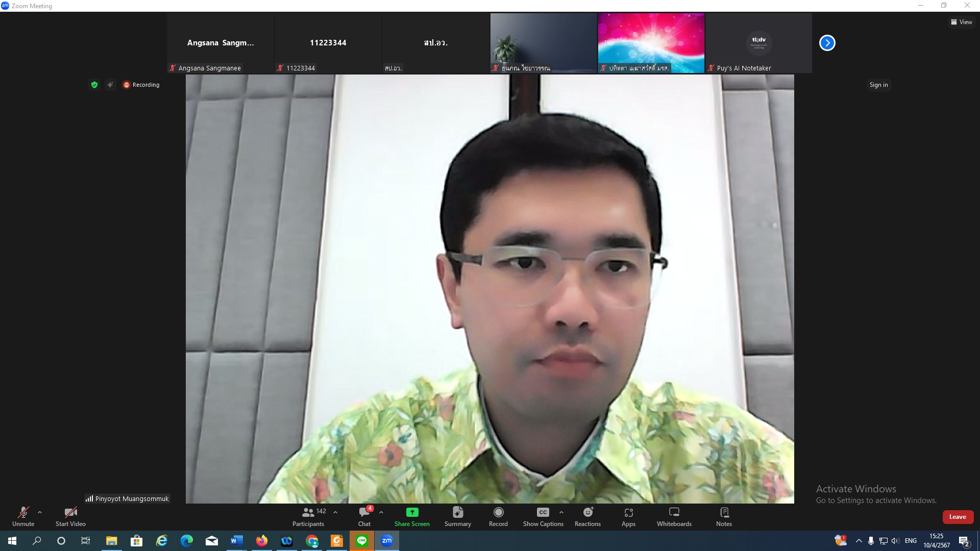Expand Participants options arrow

click(335, 512)
